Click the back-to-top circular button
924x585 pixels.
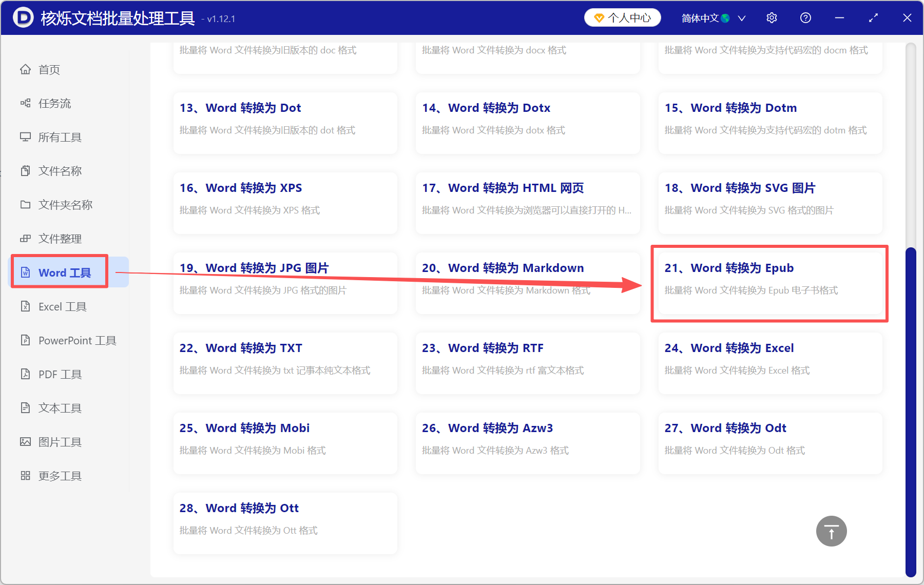click(831, 531)
